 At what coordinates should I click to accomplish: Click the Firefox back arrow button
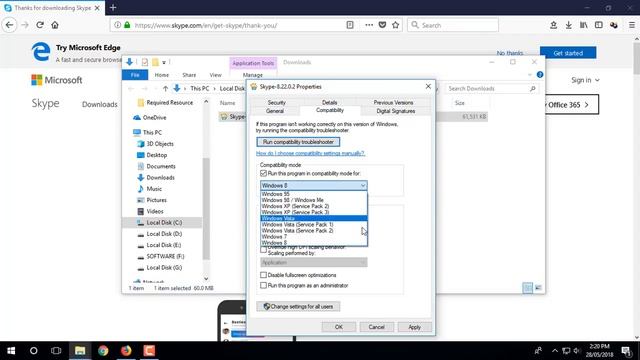point(9,25)
